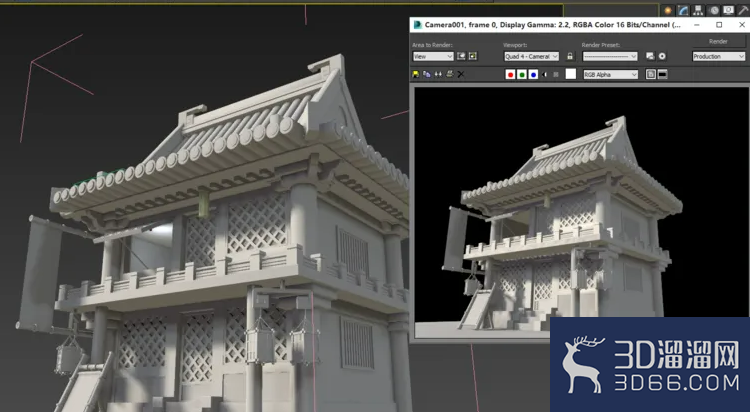Open the Render Setup dialog icon
Viewport: 750px width, 412px height.
[x=650, y=56]
